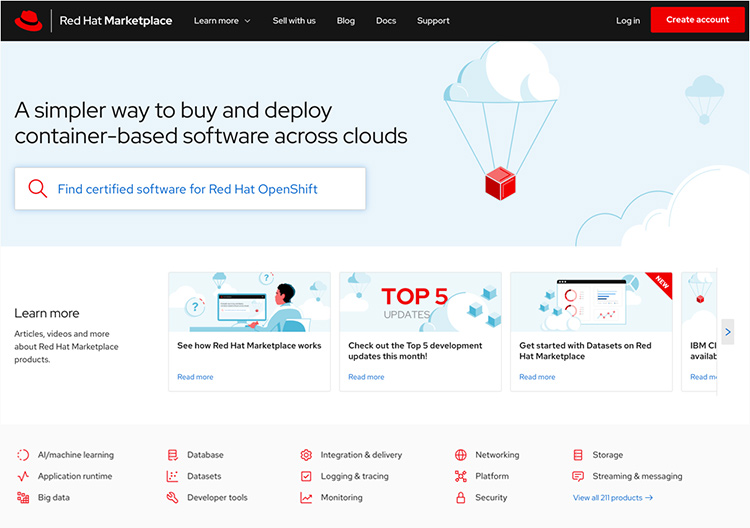
Task: Click the Datasets scatter chart icon
Action: (x=172, y=476)
